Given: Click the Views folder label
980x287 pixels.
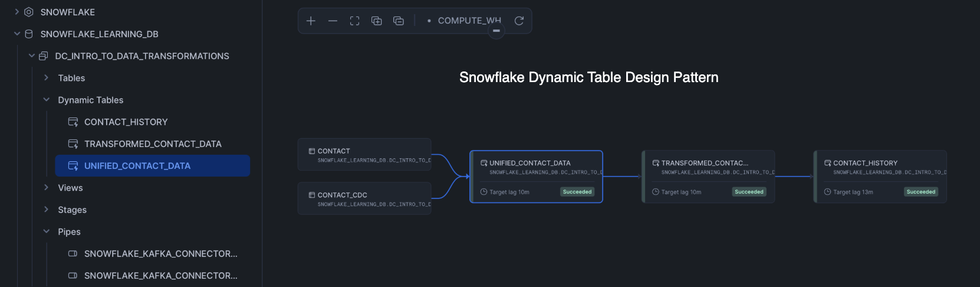Looking at the screenshot, I should click(x=70, y=188).
